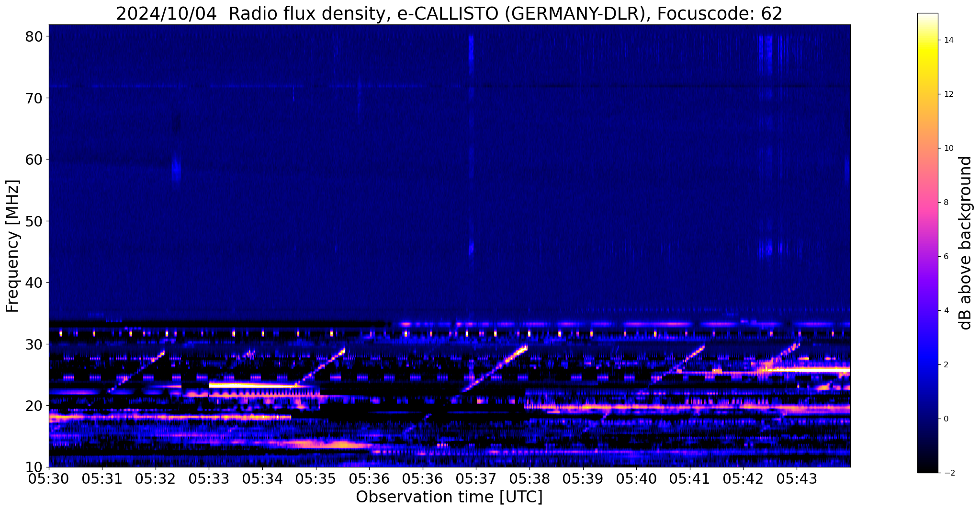
Task: Click the 05:34 time tick label
Action: click(262, 479)
